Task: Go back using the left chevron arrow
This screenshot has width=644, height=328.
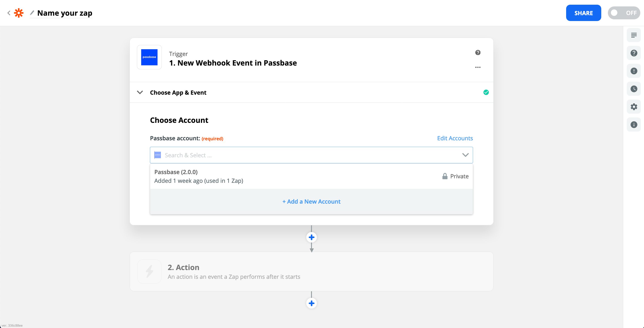Action: click(9, 13)
